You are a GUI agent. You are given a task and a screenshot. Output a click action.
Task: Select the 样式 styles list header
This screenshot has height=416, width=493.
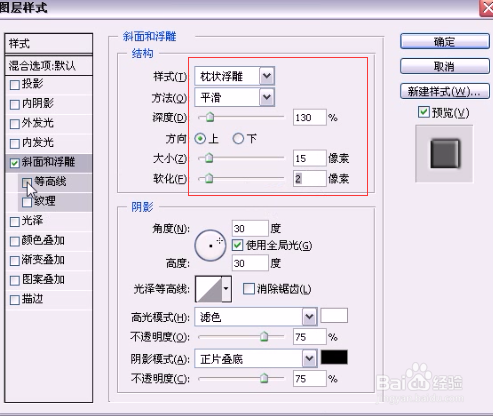click(x=49, y=43)
